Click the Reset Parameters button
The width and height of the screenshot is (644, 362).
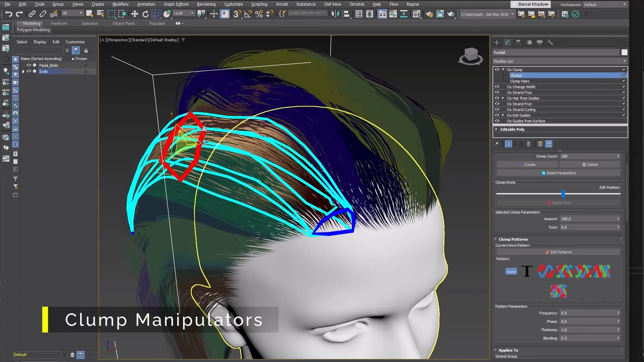pos(558,173)
